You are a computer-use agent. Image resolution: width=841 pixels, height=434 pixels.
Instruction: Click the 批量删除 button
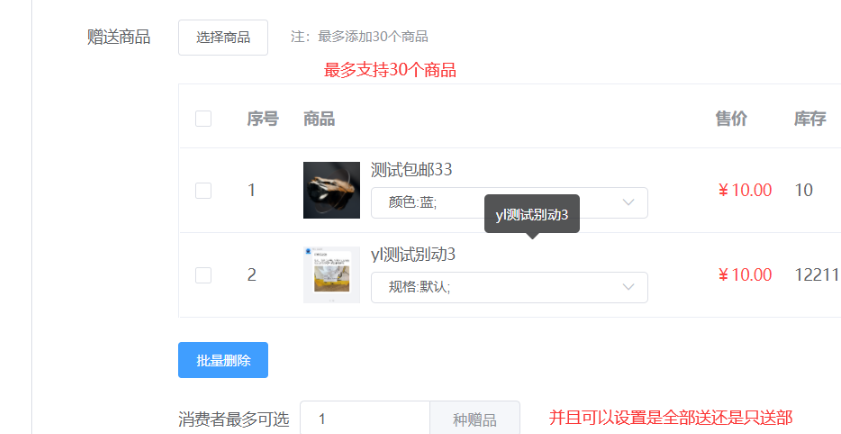[x=223, y=360]
